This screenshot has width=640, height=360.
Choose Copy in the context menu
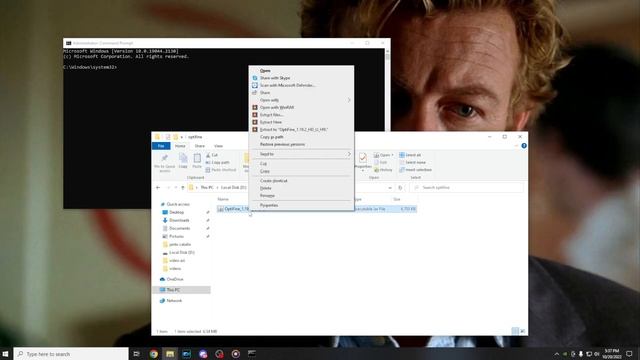[x=264, y=171]
